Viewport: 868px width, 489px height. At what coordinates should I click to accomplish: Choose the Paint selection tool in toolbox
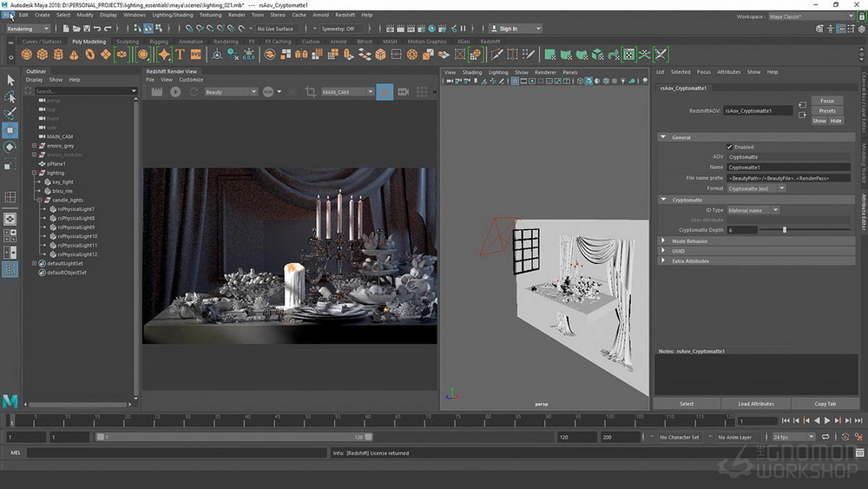[10, 113]
